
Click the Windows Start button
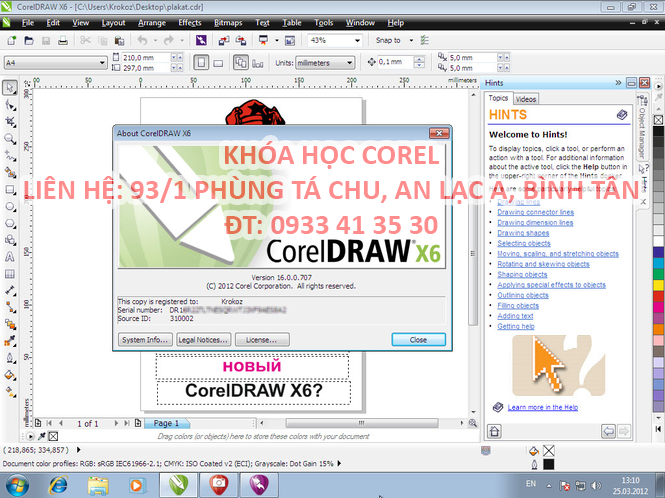pyautogui.click(x=17, y=485)
